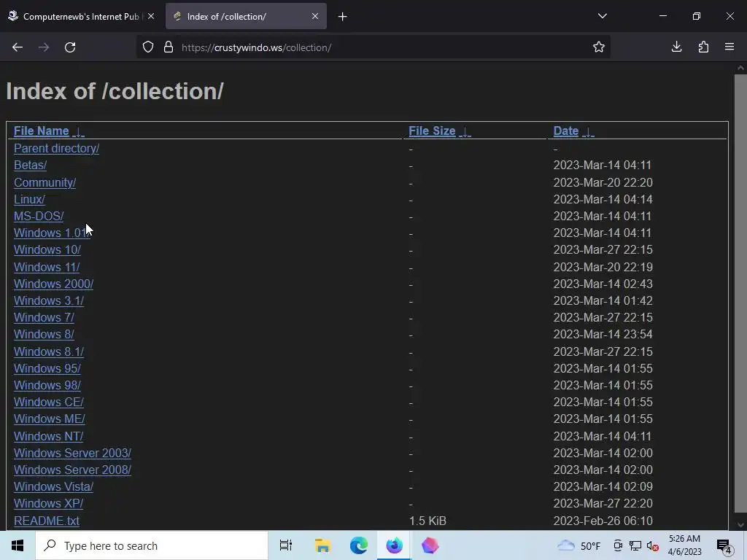Sort File Size descending arrow
The height and width of the screenshot is (560, 747).
click(465, 132)
